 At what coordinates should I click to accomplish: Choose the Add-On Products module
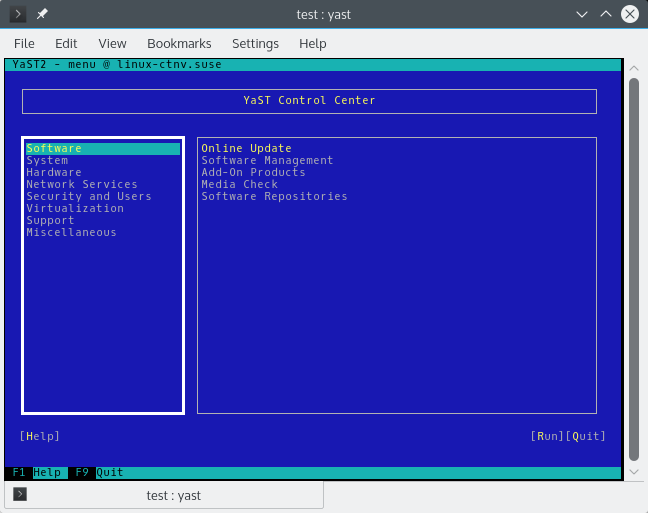pos(253,172)
